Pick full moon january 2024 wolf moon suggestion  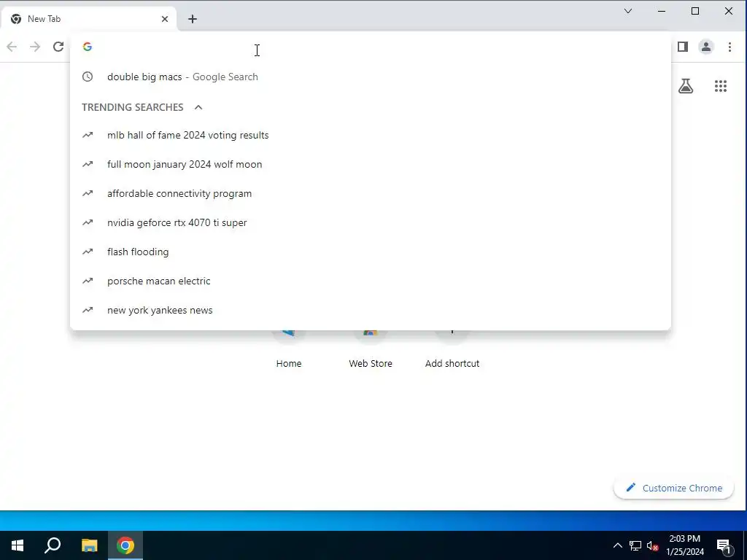click(x=370, y=164)
